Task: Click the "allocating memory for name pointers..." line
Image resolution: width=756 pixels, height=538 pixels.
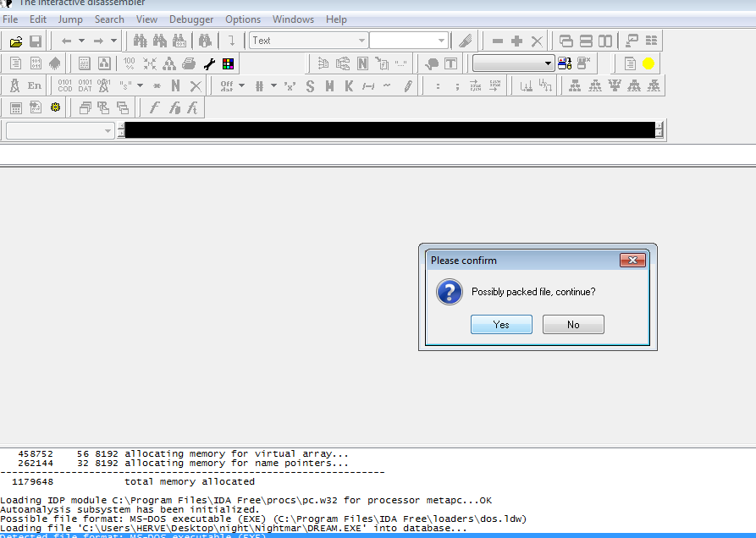Action: (x=236, y=464)
